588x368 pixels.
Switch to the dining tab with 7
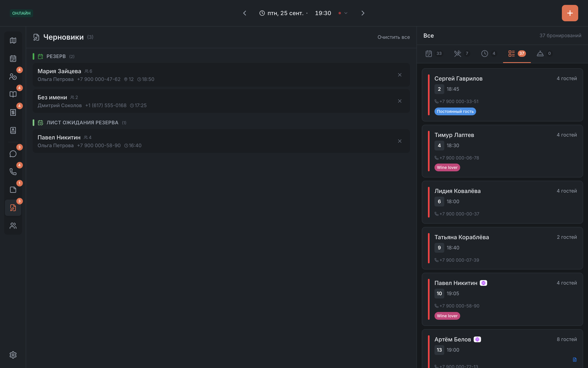[x=462, y=54]
